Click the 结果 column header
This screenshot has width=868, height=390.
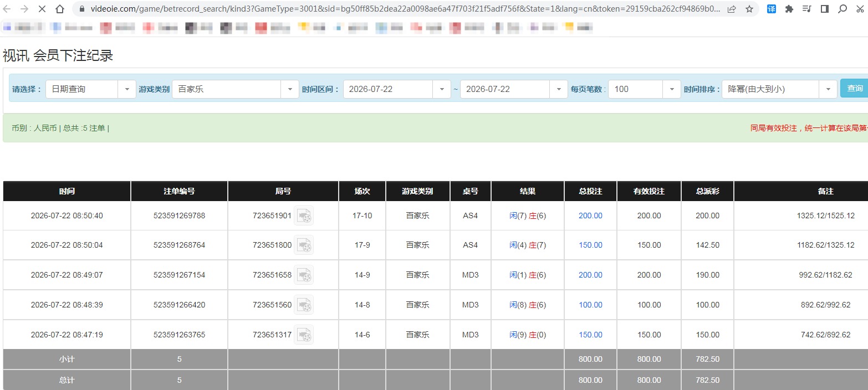(528, 191)
